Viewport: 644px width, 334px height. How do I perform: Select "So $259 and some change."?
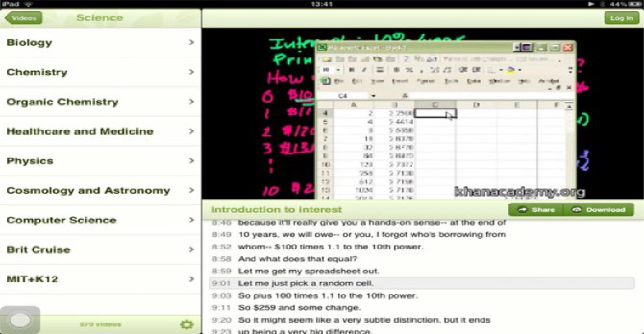tap(422, 308)
